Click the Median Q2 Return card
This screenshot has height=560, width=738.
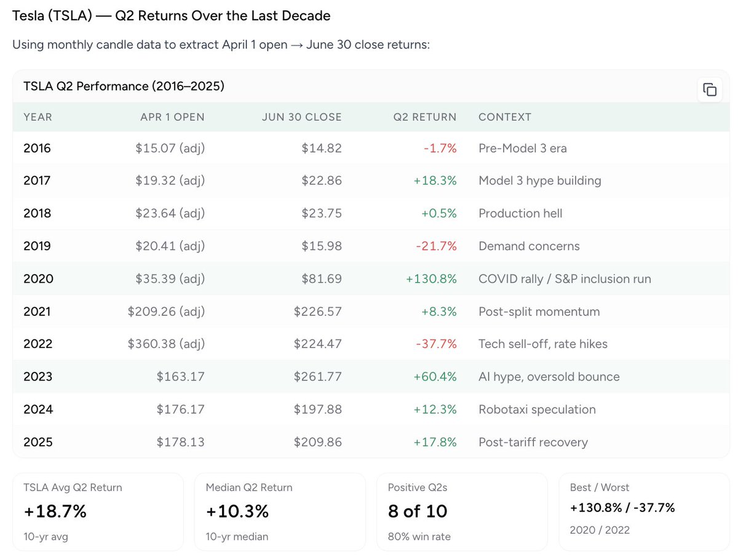[280, 511]
